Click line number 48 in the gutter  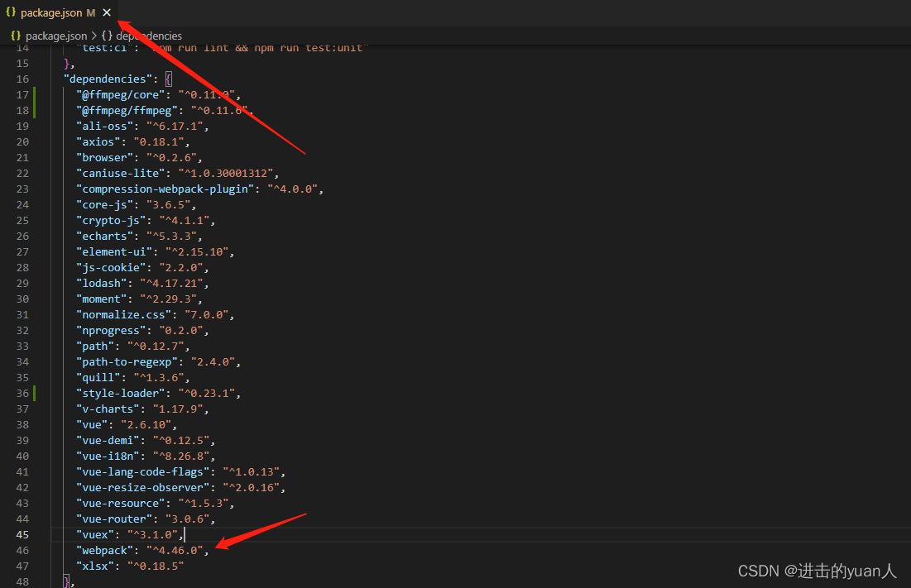pos(22,581)
